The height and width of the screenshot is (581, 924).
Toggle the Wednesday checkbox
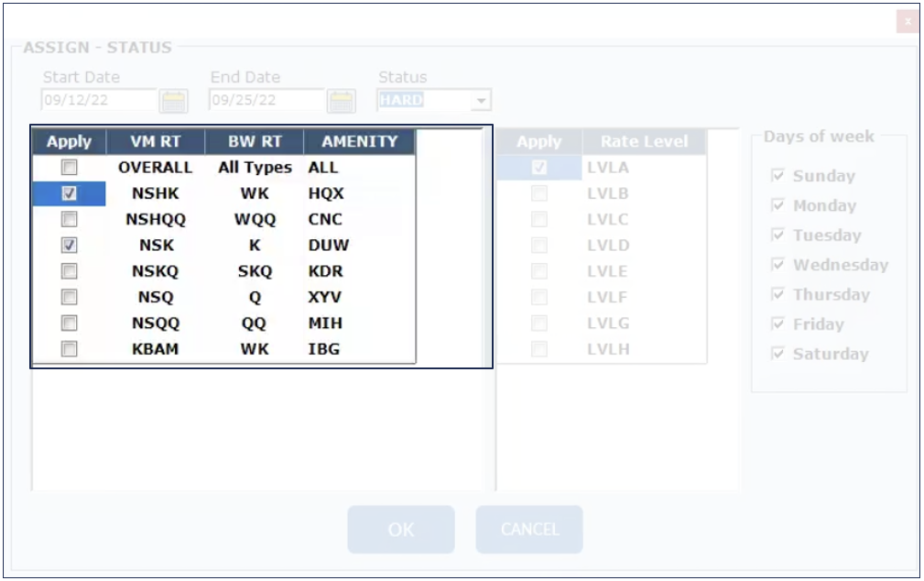click(x=778, y=265)
